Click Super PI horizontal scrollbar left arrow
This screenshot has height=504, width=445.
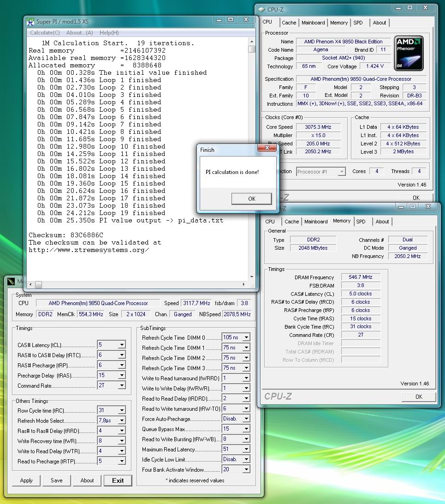[30, 284]
